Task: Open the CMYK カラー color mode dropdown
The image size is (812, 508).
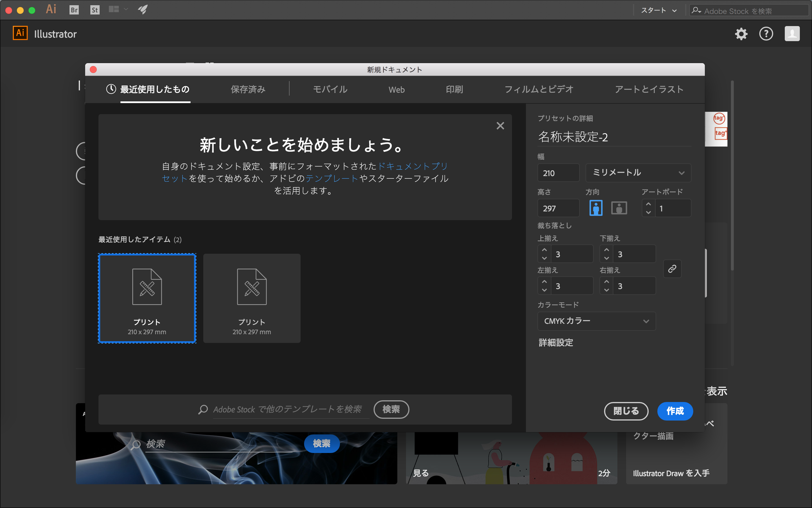Action: [x=597, y=321]
